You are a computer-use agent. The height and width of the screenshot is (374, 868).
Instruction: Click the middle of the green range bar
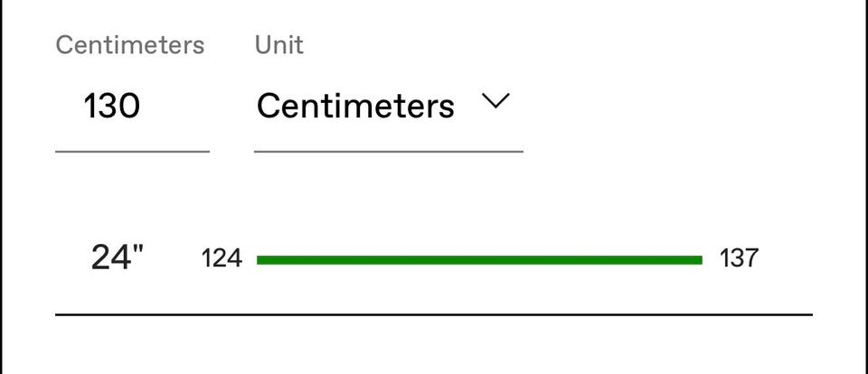[x=479, y=260]
